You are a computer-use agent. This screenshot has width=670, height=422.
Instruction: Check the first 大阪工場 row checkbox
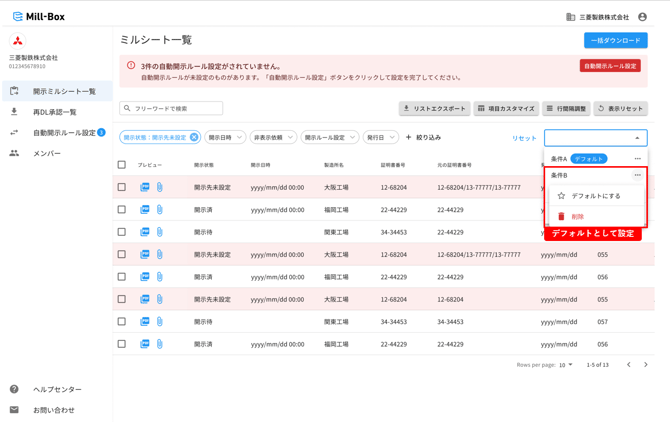click(x=122, y=187)
